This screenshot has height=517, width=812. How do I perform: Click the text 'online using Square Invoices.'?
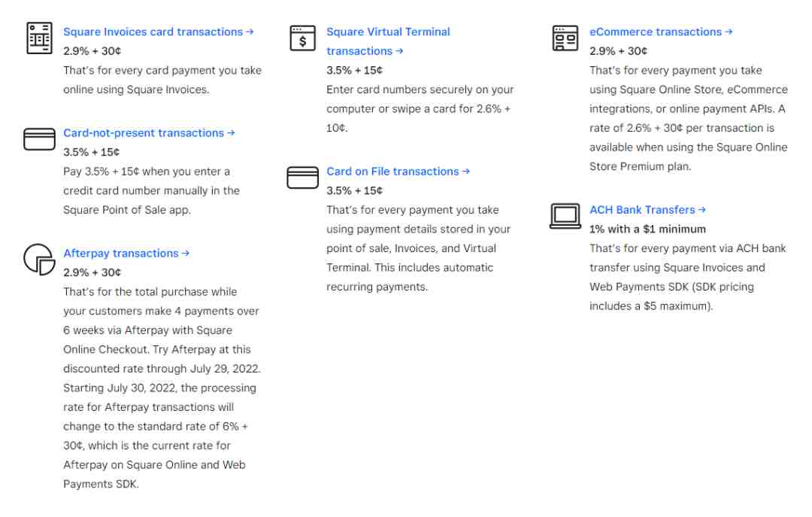pos(136,90)
